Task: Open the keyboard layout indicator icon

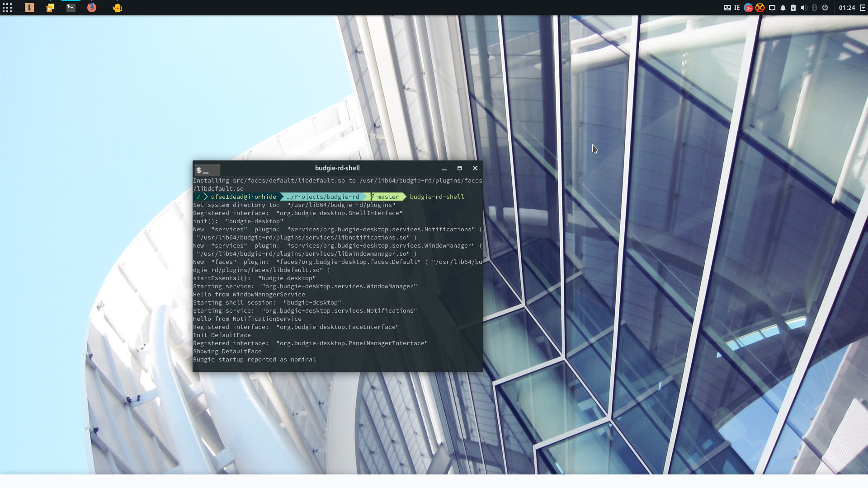Action: tap(727, 8)
